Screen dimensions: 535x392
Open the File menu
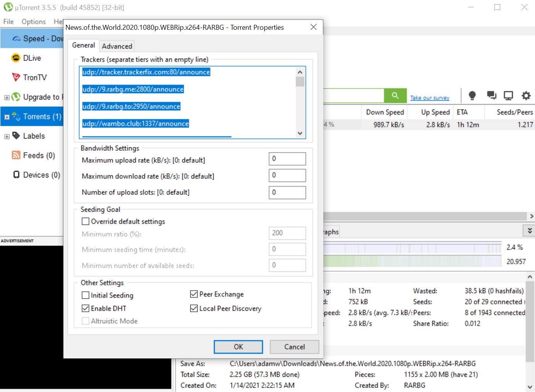[8, 22]
